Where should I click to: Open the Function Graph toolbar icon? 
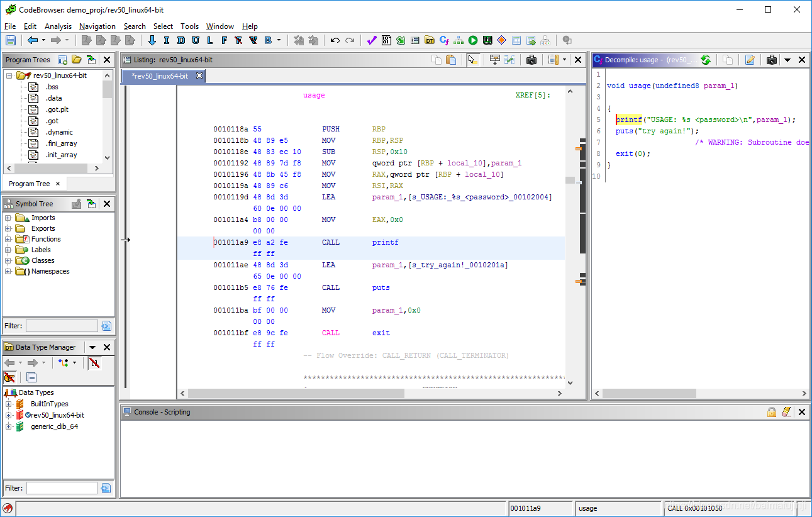pyautogui.click(x=458, y=40)
